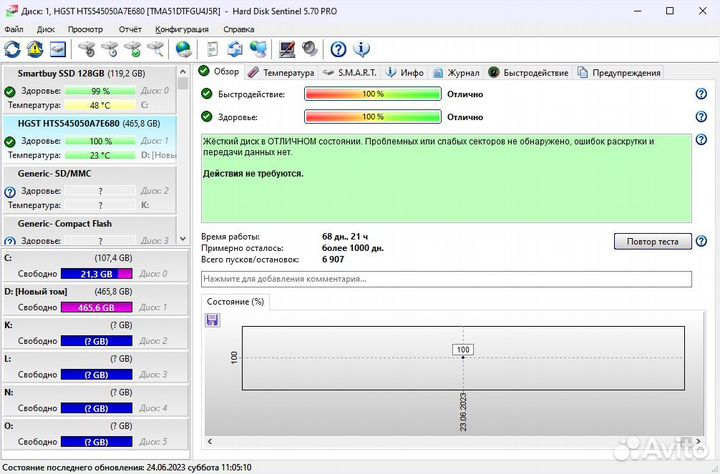The width and height of the screenshot is (720, 474).
Task: Click Smartbuy SSD 99 % health bar
Action: click(x=100, y=91)
